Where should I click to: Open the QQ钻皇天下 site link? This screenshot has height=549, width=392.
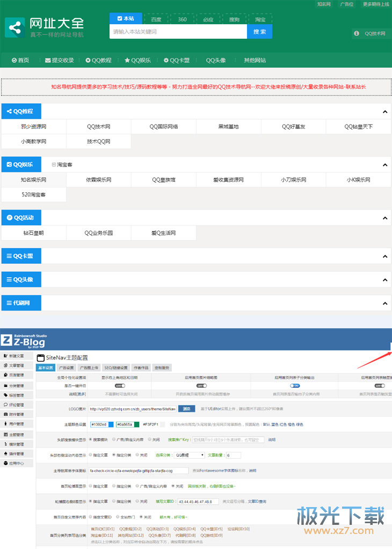(358, 127)
